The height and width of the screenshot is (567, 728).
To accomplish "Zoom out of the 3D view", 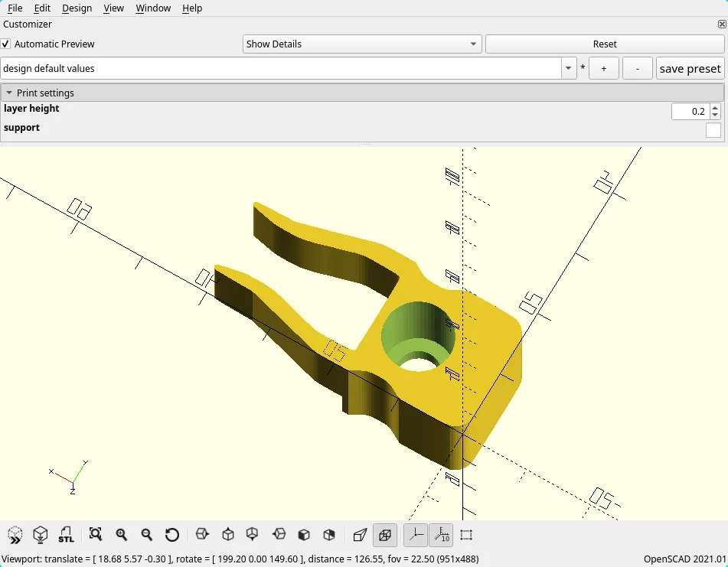I will 147,535.
